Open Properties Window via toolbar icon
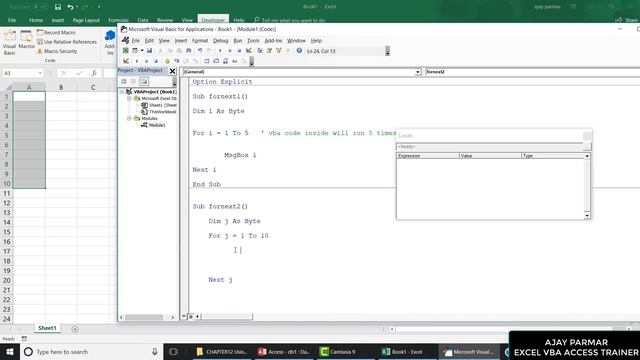Viewport: 640px width, 360px height. (269, 51)
